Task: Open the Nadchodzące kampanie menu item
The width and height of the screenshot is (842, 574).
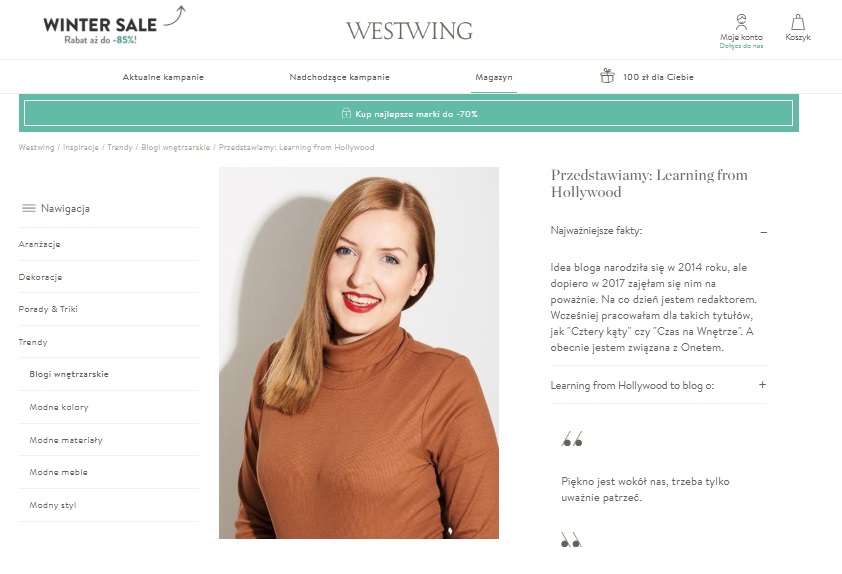Action: pos(339,77)
